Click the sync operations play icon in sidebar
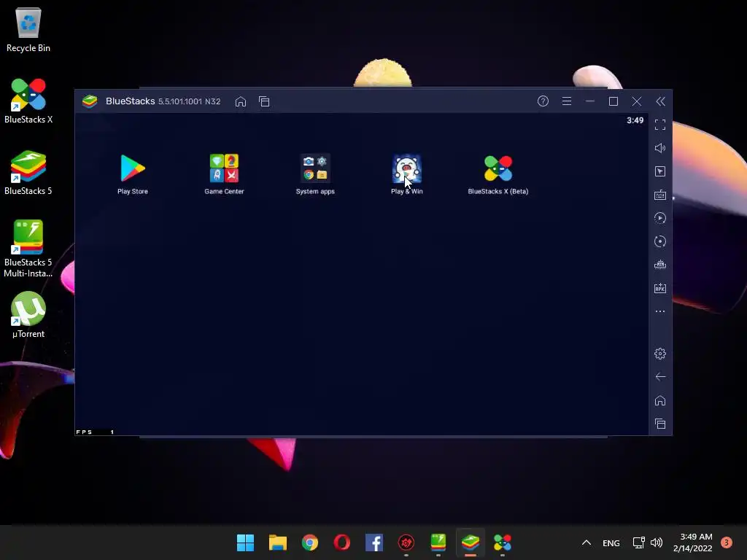 point(659,218)
